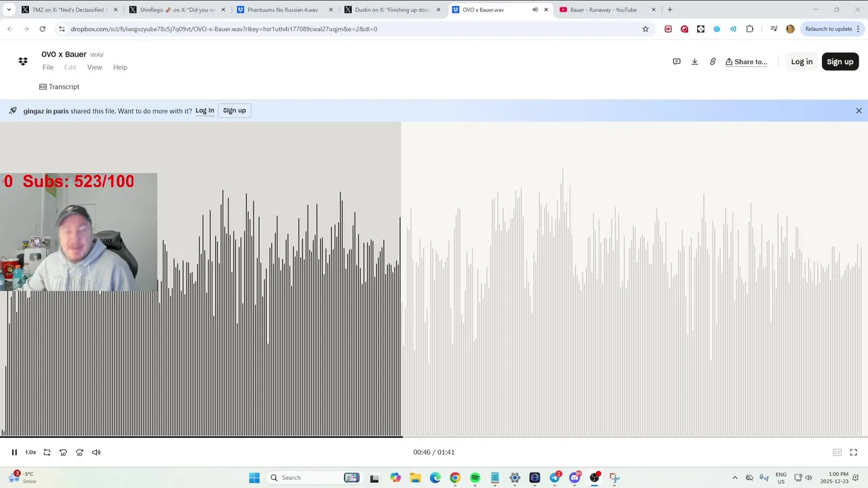This screenshot has height=488, width=868.
Task: Click the black Sign up button
Action: point(840,62)
